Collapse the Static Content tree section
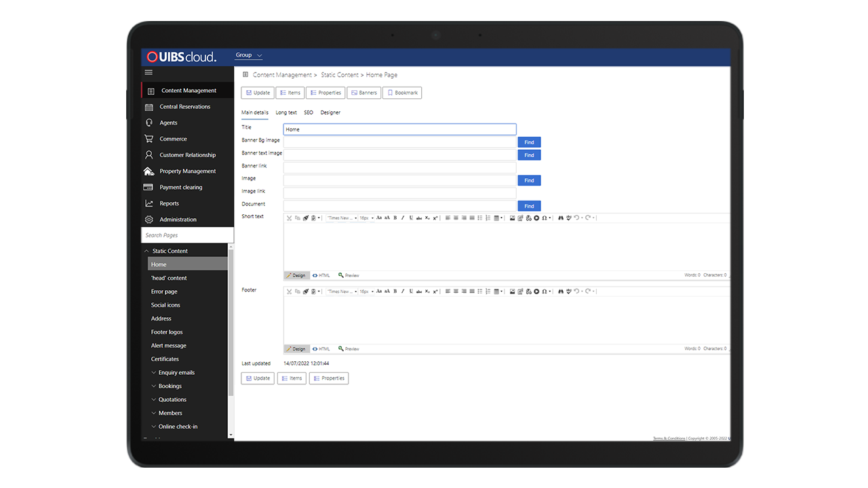 146,251
